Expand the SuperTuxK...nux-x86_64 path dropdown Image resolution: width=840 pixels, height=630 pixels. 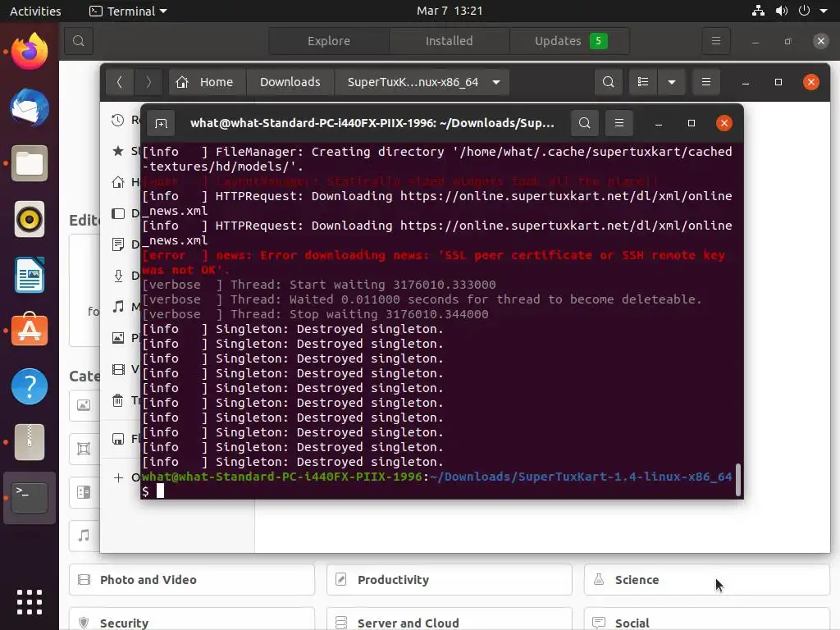[496, 82]
